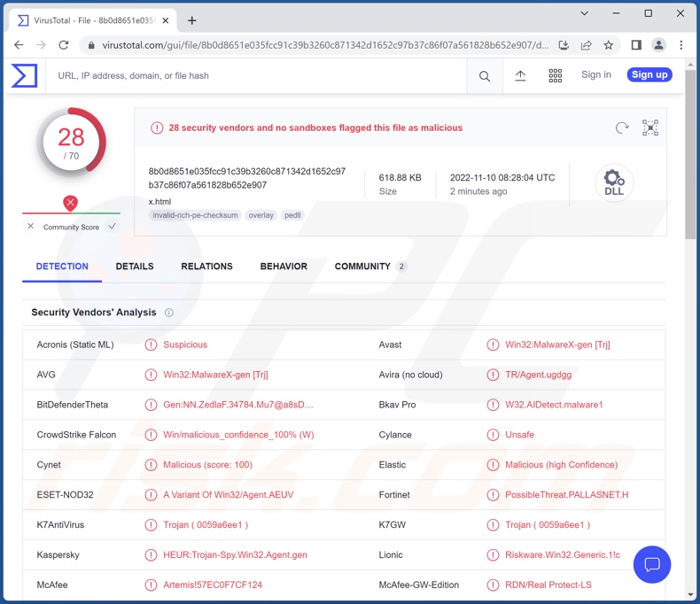Switch to the BEHAVIOR tab

284,267
